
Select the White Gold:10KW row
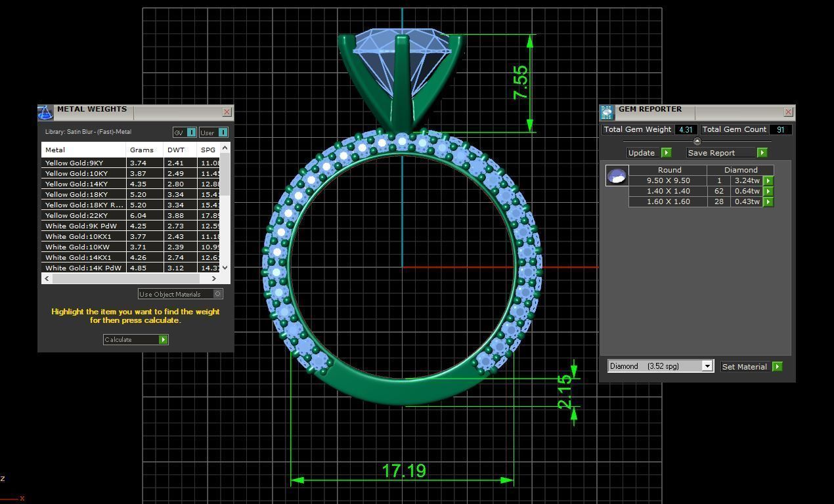[131, 247]
